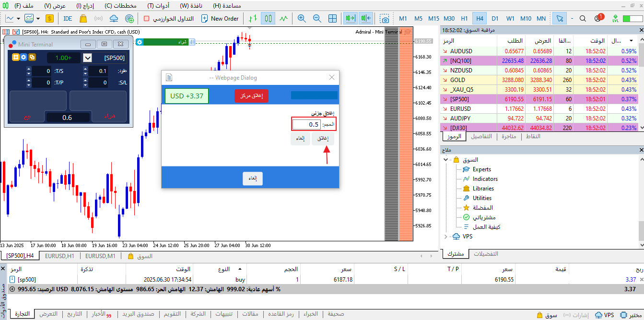Select the H1 timeframe
The height and width of the screenshot is (320, 644).
point(464,19)
